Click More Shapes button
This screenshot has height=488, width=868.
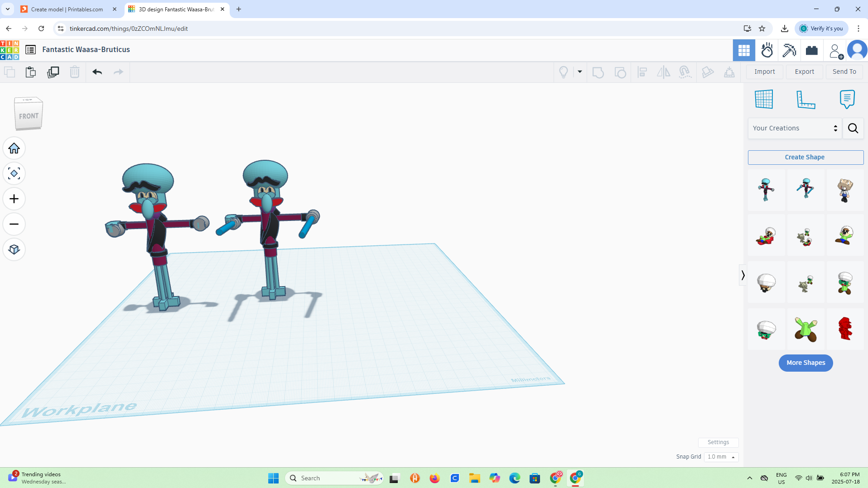(805, 363)
